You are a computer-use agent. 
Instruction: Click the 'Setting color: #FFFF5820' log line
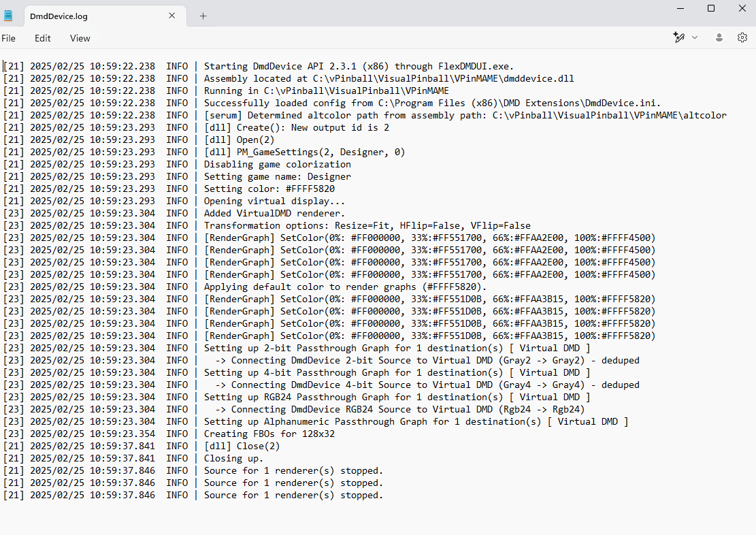269,189
